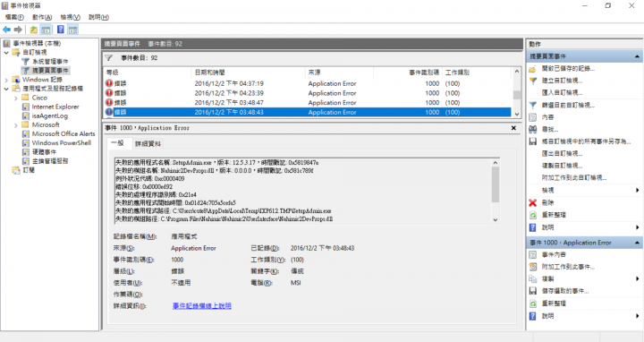The width and height of the screenshot is (644, 342).
Task: Click the Event Viewer root tree icon
Action: point(6,43)
